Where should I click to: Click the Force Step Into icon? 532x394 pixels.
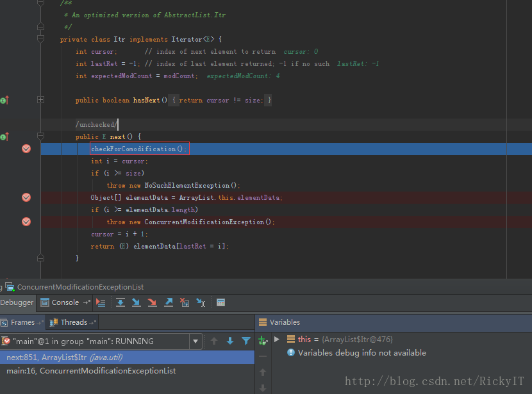click(x=151, y=302)
